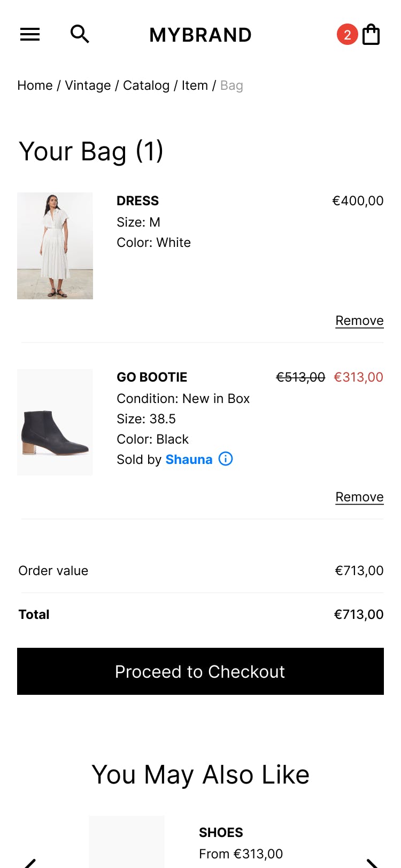Show seller info icon next to Shauna

point(226,459)
